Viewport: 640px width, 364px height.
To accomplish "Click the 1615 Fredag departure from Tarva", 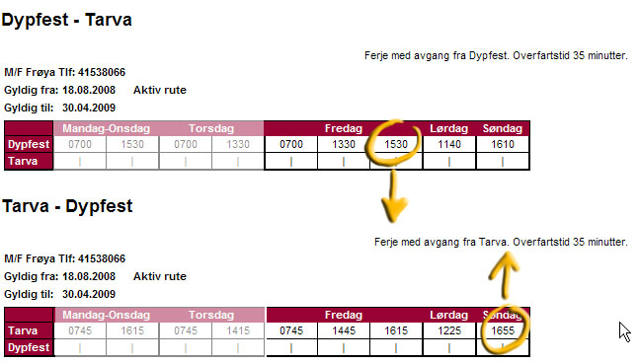I will click(x=396, y=330).
